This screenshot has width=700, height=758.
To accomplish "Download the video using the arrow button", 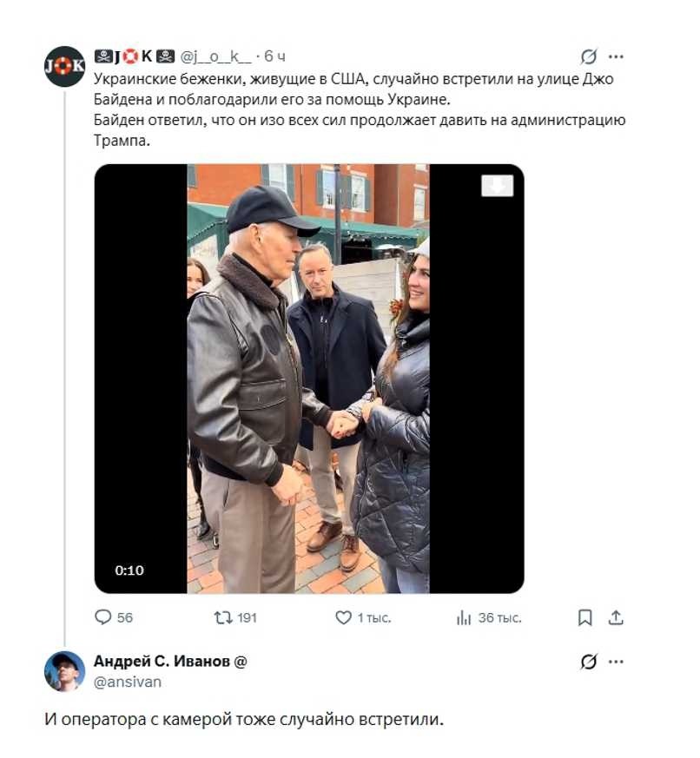I will [x=497, y=186].
